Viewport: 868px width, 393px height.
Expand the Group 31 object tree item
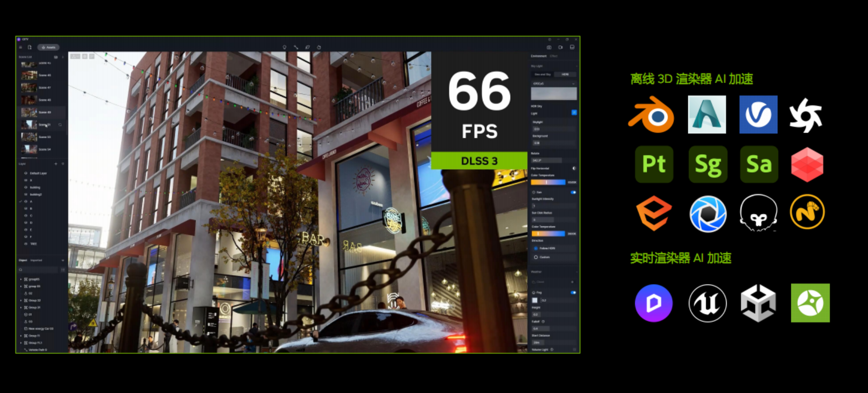click(x=21, y=307)
